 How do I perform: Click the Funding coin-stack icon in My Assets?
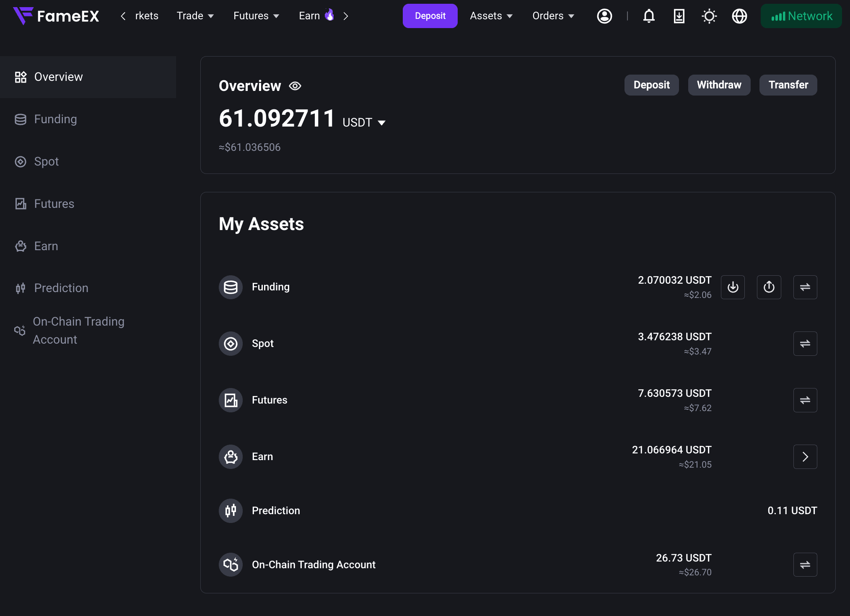point(231,287)
